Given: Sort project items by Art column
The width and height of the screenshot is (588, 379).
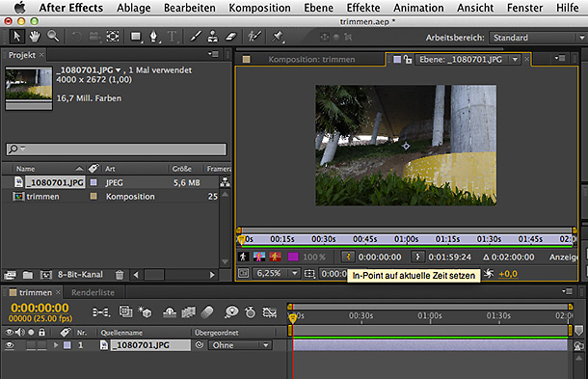Looking at the screenshot, I should coord(110,169).
